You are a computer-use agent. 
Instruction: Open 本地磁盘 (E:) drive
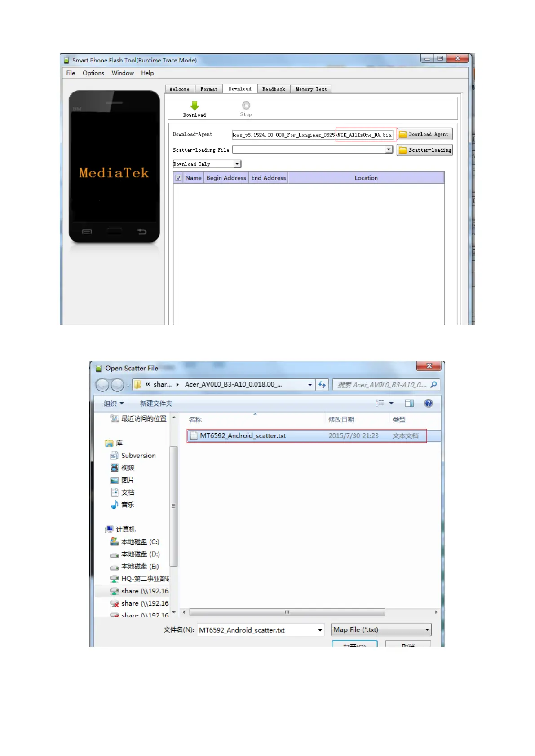click(x=135, y=567)
